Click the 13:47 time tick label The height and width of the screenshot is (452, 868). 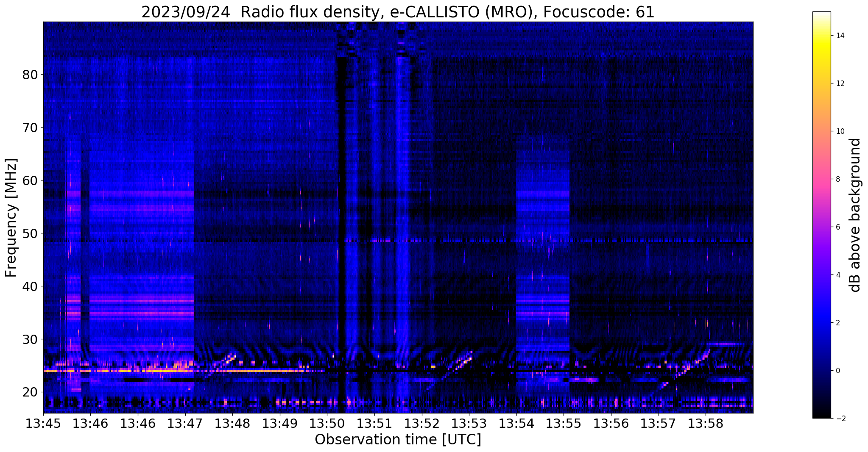(185, 423)
